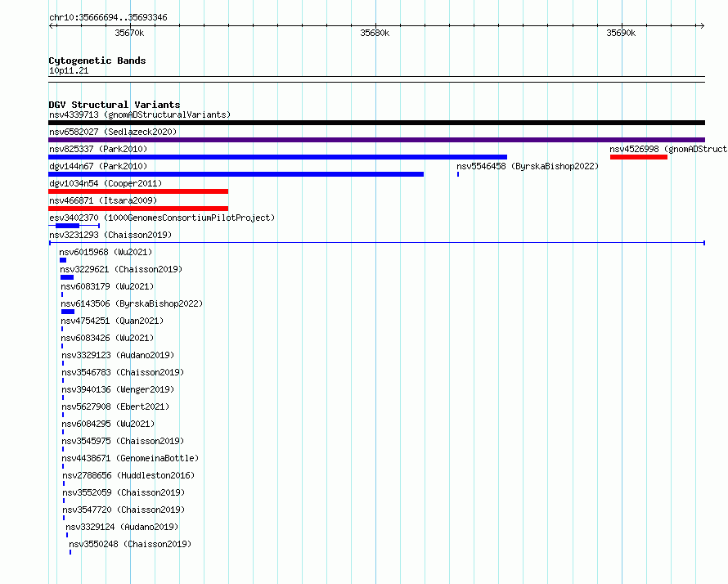Select the black nsv4339713 variant bar

coord(376,123)
